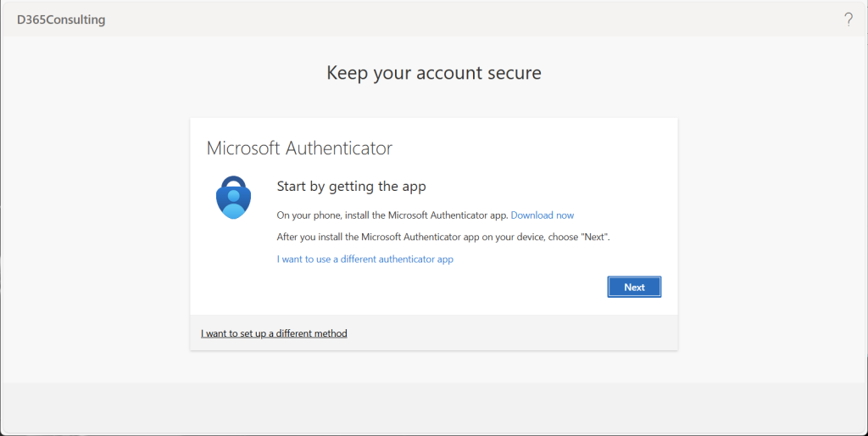Viewport: 868px width, 436px height.
Task: Open the help question mark icon
Action: [x=849, y=20]
